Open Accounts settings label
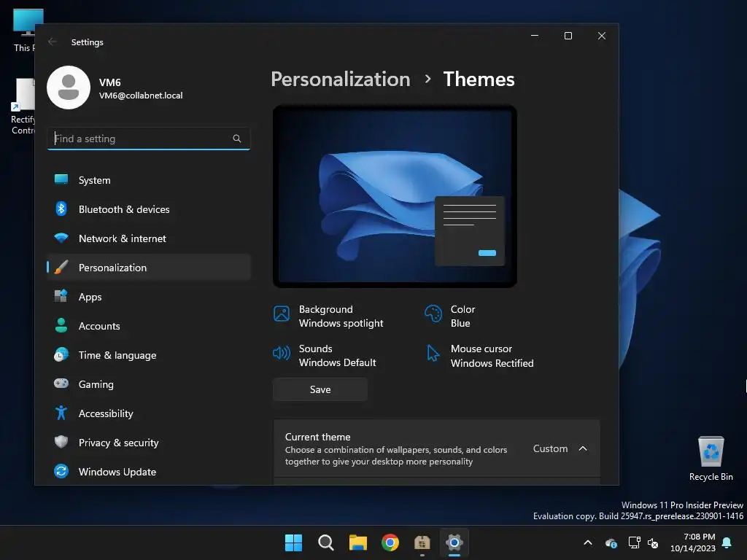Viewport: 747px width, 560px height. click(x=99, y=326)
